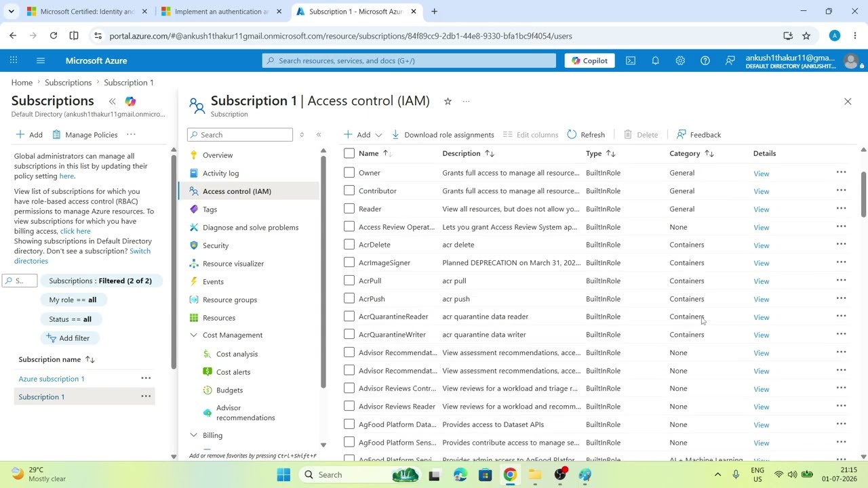The width and height of the screenshot is (868, 488).
Task: Open ellipsis menu for Reader row
Action: 841,208
